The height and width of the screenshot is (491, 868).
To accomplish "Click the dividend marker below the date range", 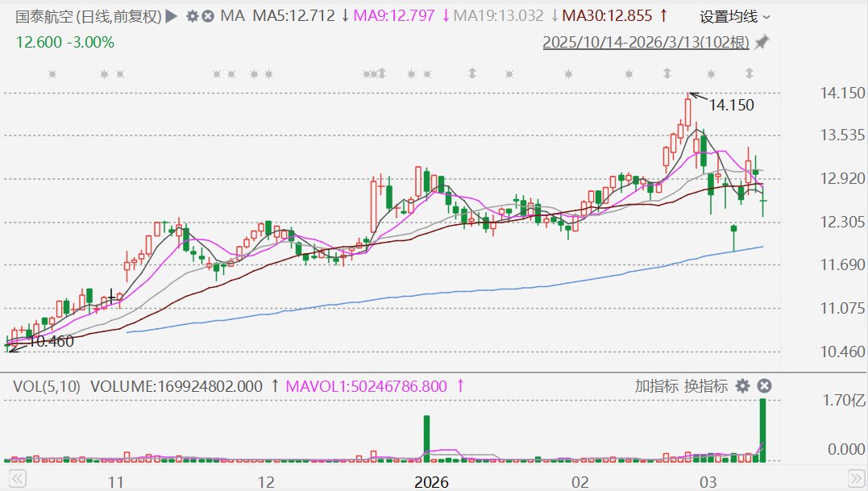I will (749, 73).
